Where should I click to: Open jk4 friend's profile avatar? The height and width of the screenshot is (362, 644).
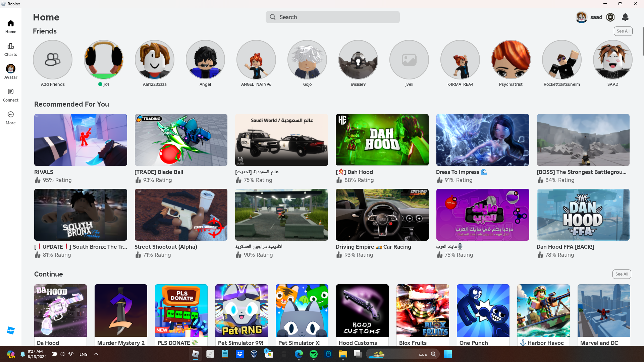click(x=104, y=60)
